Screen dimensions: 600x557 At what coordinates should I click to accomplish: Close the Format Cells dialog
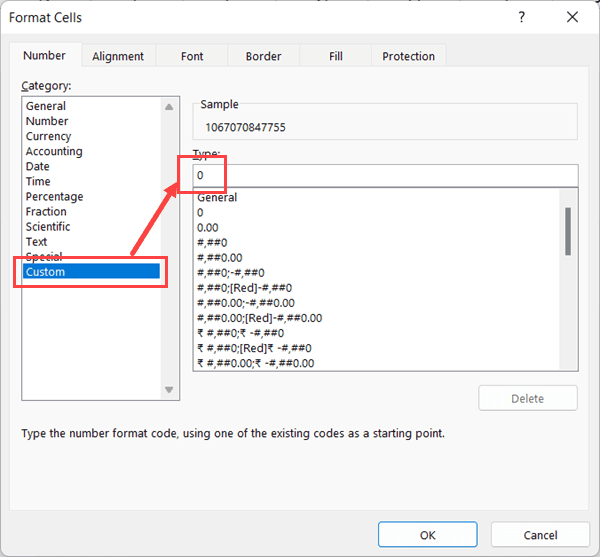tap(572, 17)
